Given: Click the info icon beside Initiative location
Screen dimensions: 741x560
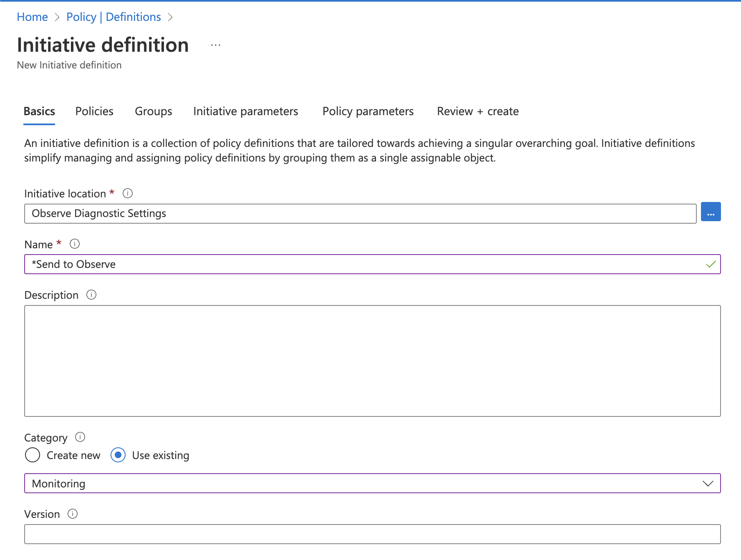Looking at the screenshot, I should point(128,193).
